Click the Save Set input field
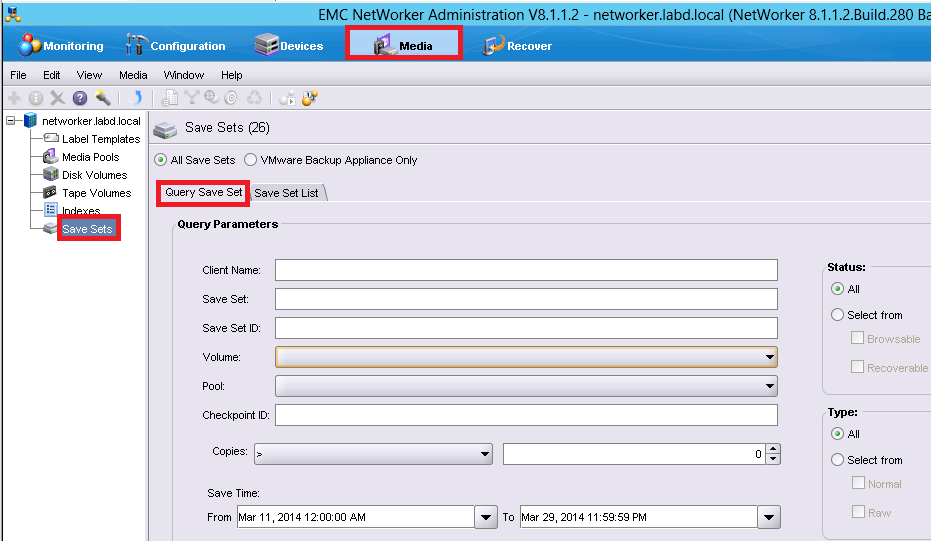Viewport: 931px width, 541px height. click(526, 299)
